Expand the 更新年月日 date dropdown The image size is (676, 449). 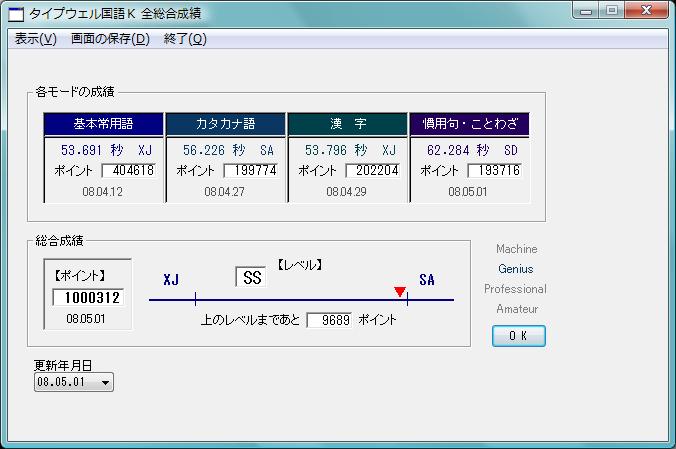[105, 382]
